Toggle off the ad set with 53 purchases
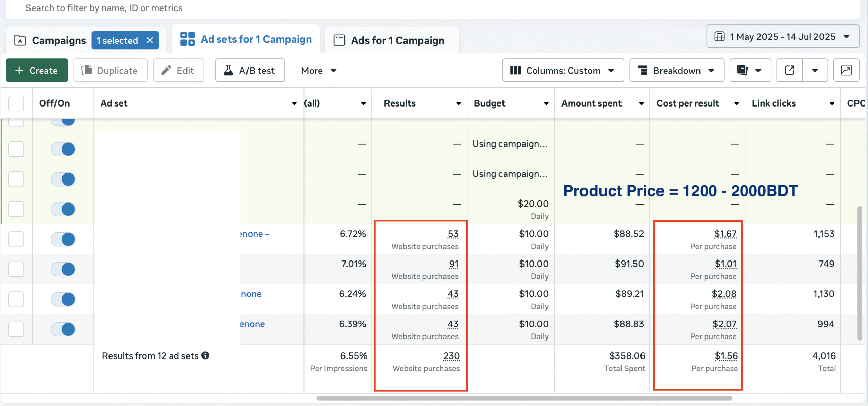This screenshot has width=868, height=406. [x=63, y=239]
